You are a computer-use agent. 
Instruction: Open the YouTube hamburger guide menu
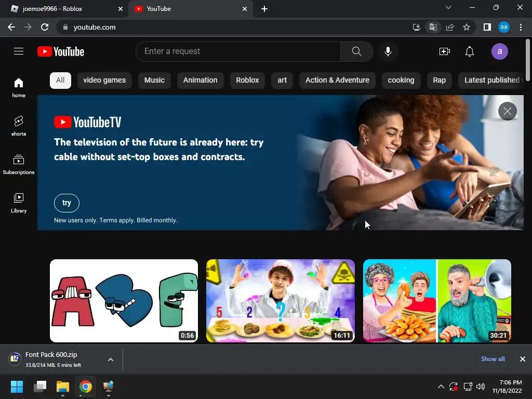click(x=19, y=51)
